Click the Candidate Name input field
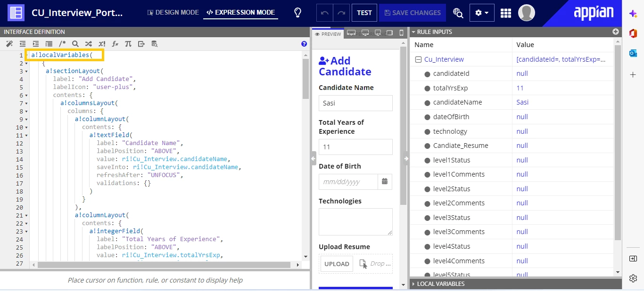The width and height of the screenshot is (644, 292). (x=355, y=103)
